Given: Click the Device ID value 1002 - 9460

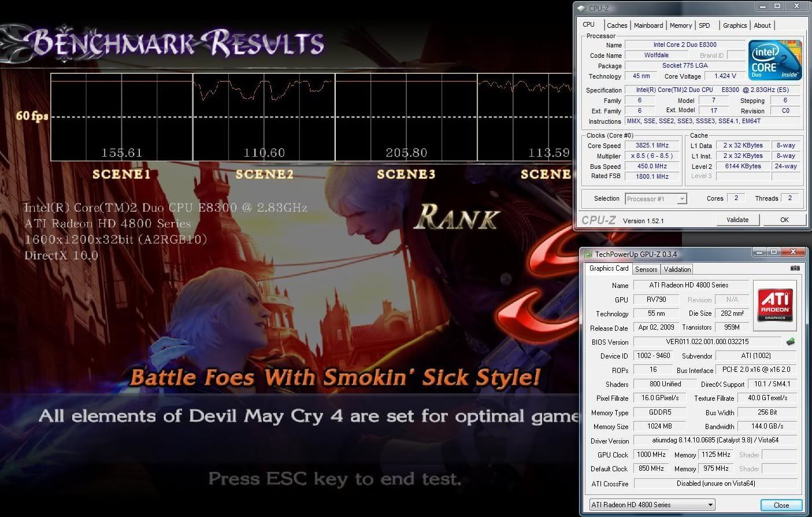Looking at the screenshot, I should tap(652, 356).
